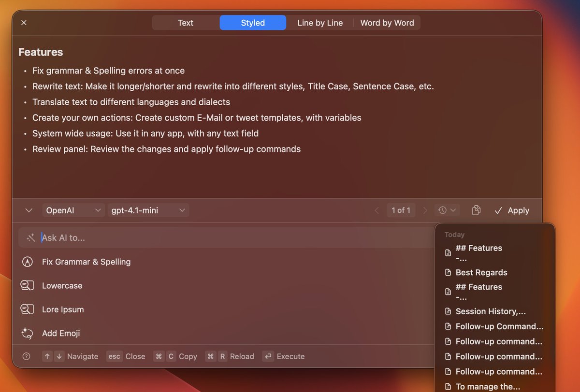Click the copy result icon
Viewport: 580px width, 392px height.
tap(476, 210)
